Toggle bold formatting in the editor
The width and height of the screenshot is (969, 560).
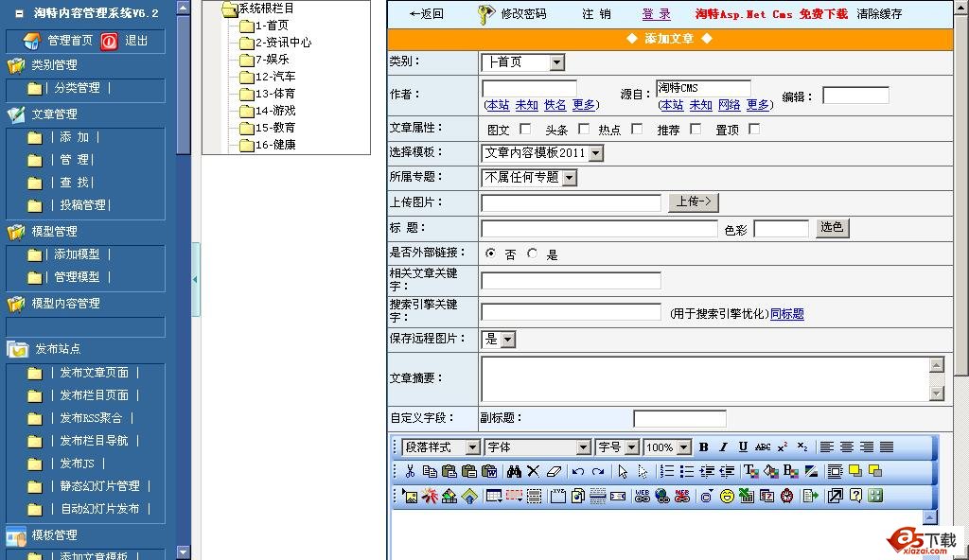(x=703, y=447)
